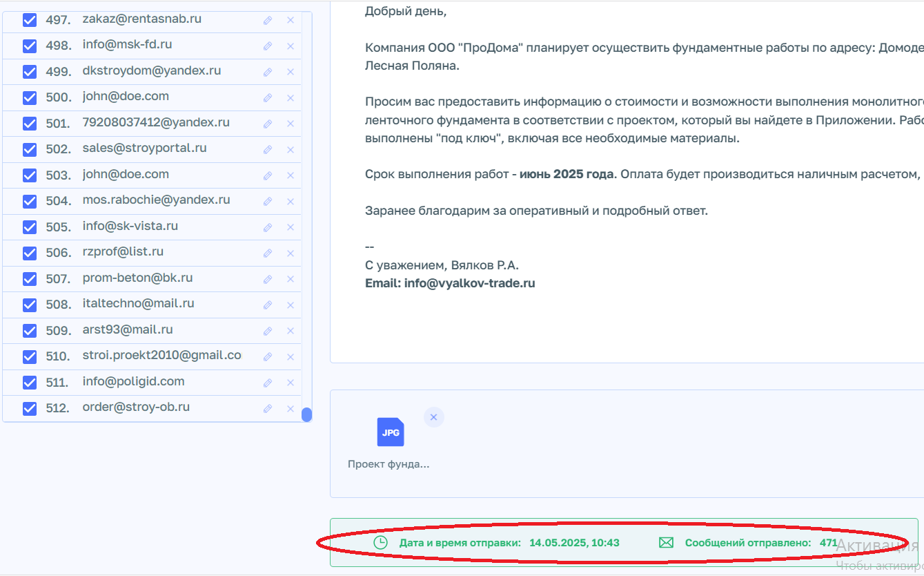The height and width of the screenshot is (576, 924).
Task: Delete the dkstroydom@yandex.ru entry
Action: point(290,72)
